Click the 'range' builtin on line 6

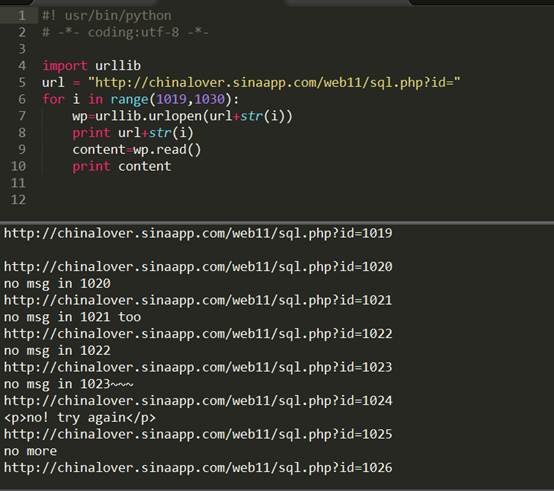click(129, 100)
